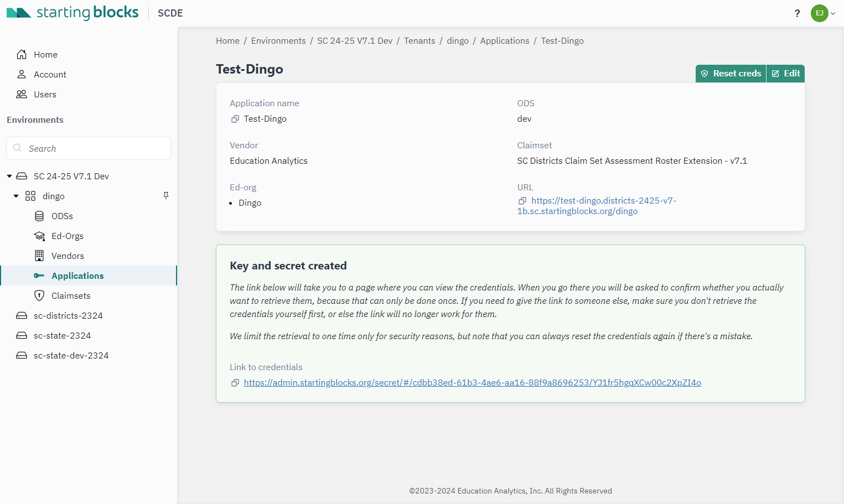Pin the dingo tenant with the pin icon
844x504 pixels.
[x=166, y=196]
